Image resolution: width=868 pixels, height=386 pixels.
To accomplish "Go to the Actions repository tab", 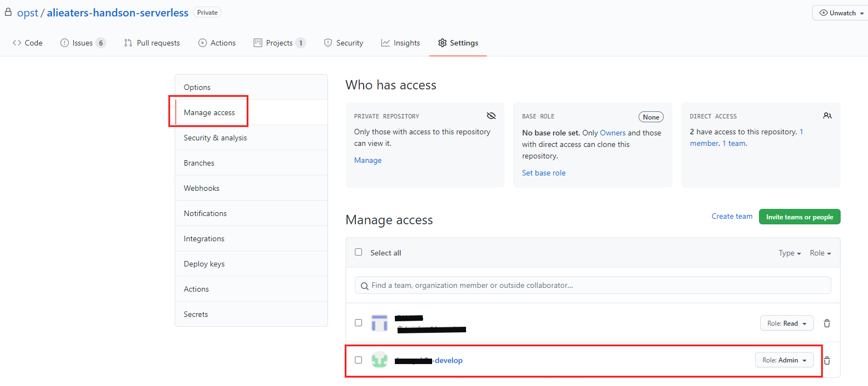I will (217, 43).
